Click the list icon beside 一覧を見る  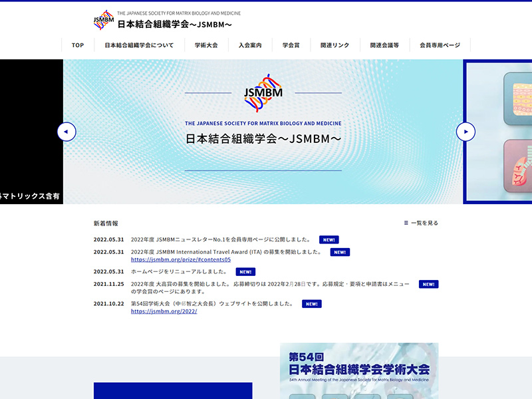click(x=406, y=223)
